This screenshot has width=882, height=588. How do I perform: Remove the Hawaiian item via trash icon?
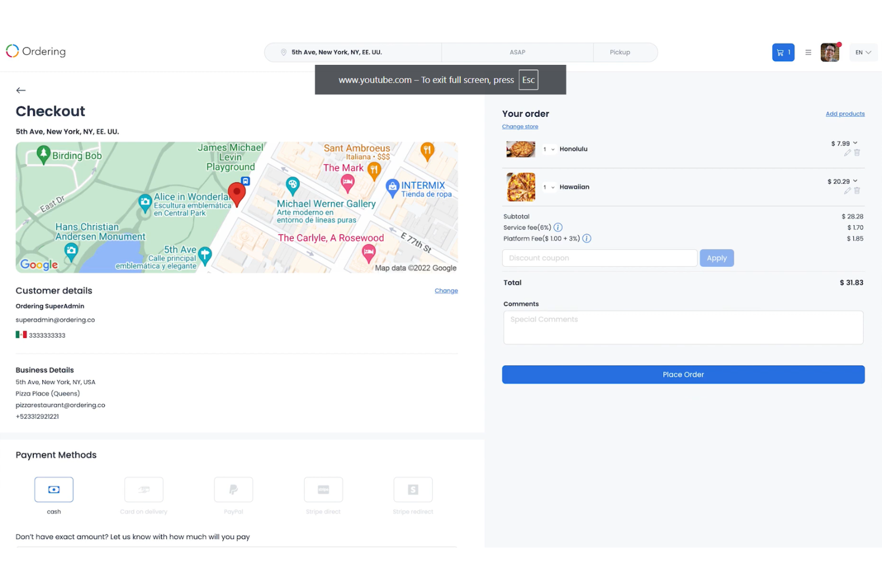pyautogui.click(x=857, y=191)
